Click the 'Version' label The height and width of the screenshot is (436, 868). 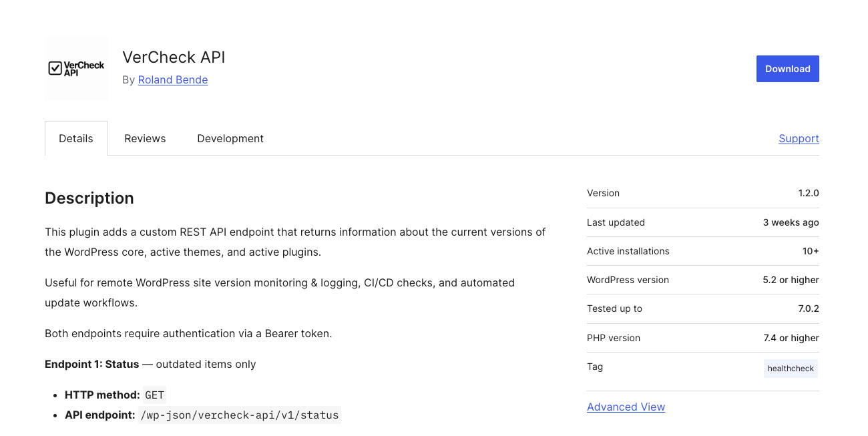tap(603, 193)
